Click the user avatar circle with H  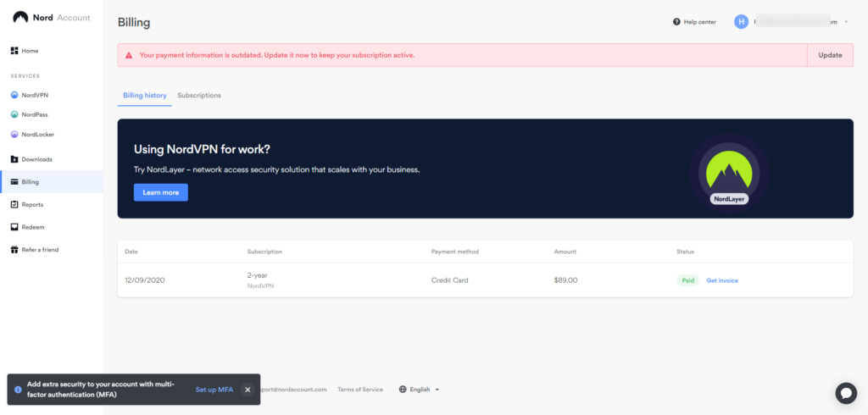pyautogui.click(x=741, y=22)
